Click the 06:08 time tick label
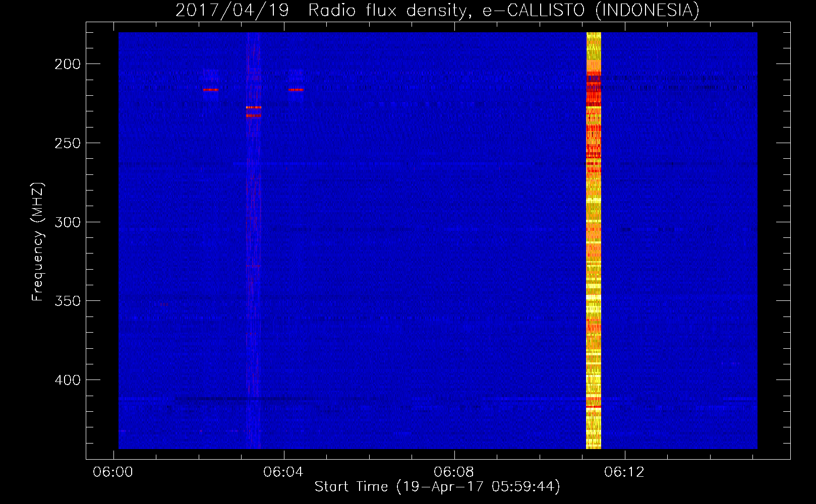Viewport: 816px width, 504px height. coord(454,472)
